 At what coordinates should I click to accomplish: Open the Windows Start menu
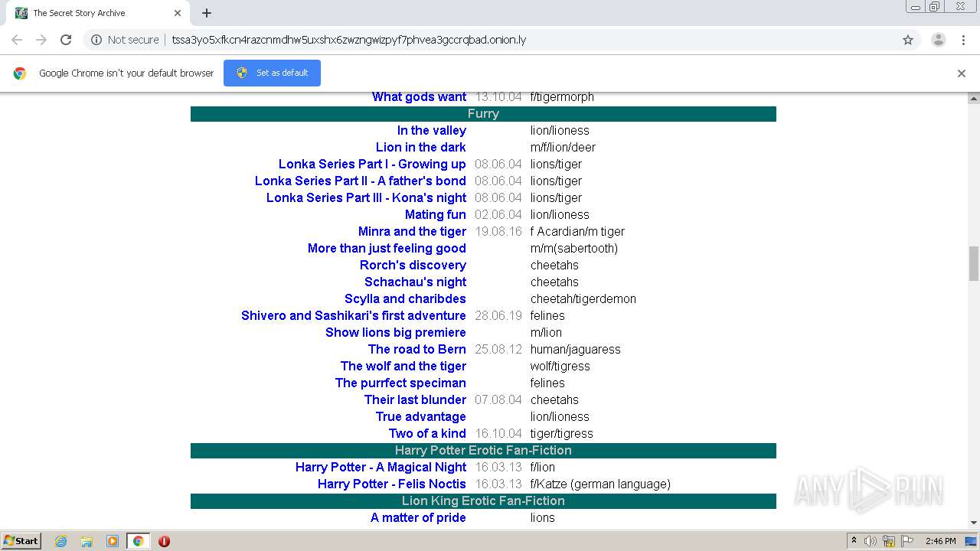pyautogui.click(x=21, y=540)
